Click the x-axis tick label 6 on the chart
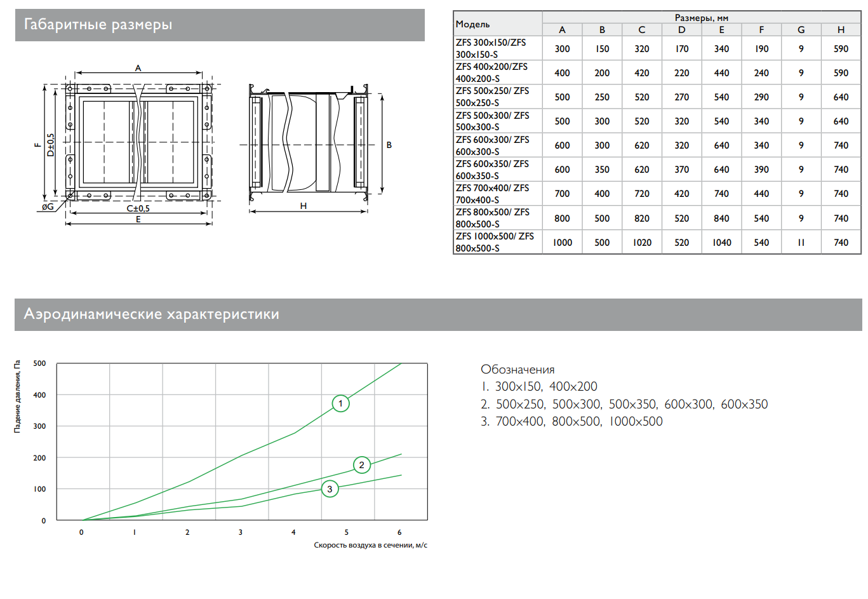The width and height of the screenshot is (868, 599). coord(399,532)
